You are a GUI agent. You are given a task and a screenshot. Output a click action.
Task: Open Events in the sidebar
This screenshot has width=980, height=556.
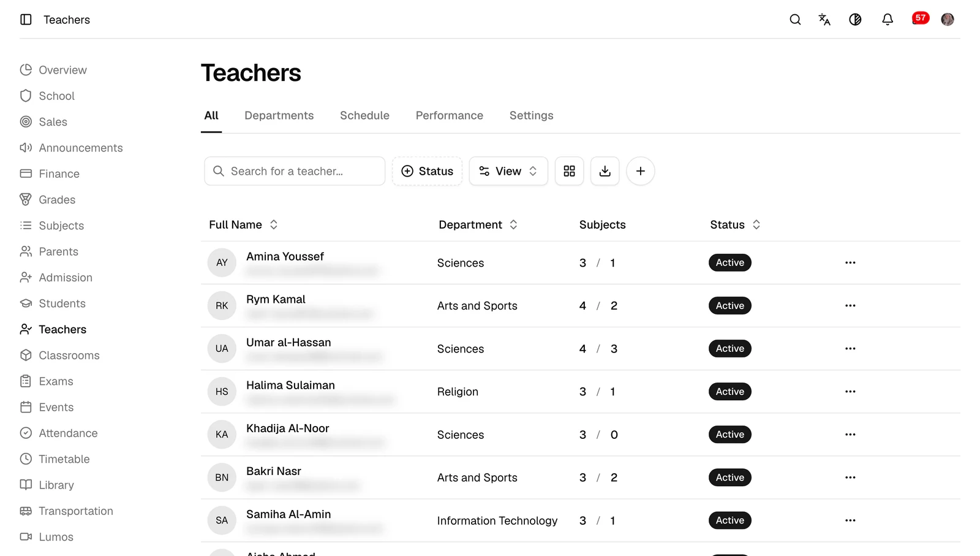click(x=47, y=407)
